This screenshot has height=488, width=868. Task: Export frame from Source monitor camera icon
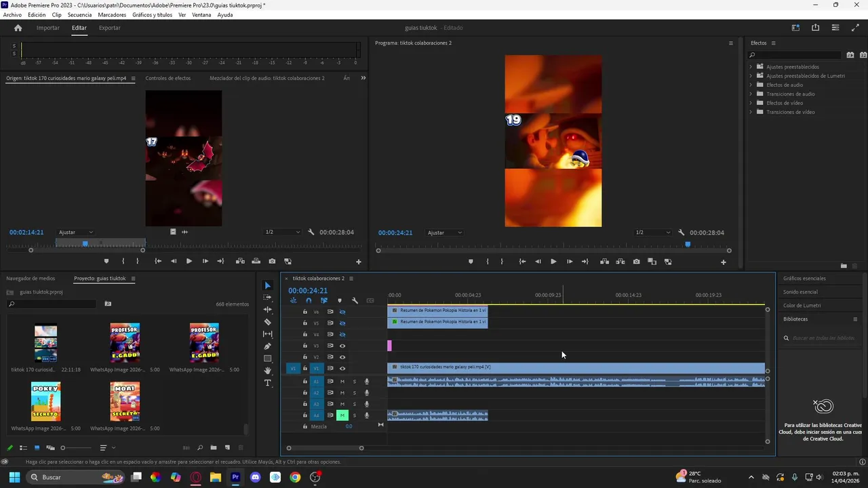[272, 261]
